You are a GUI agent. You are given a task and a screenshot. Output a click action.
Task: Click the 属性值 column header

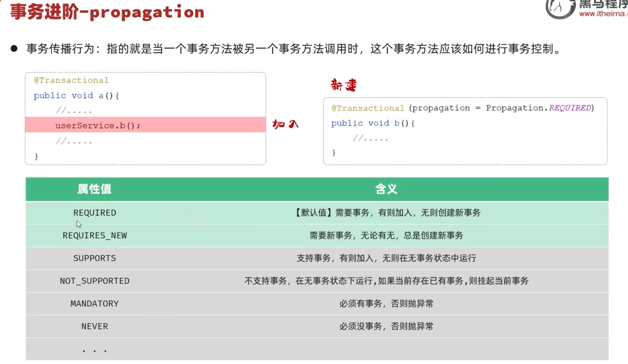(x=94, y=189)
